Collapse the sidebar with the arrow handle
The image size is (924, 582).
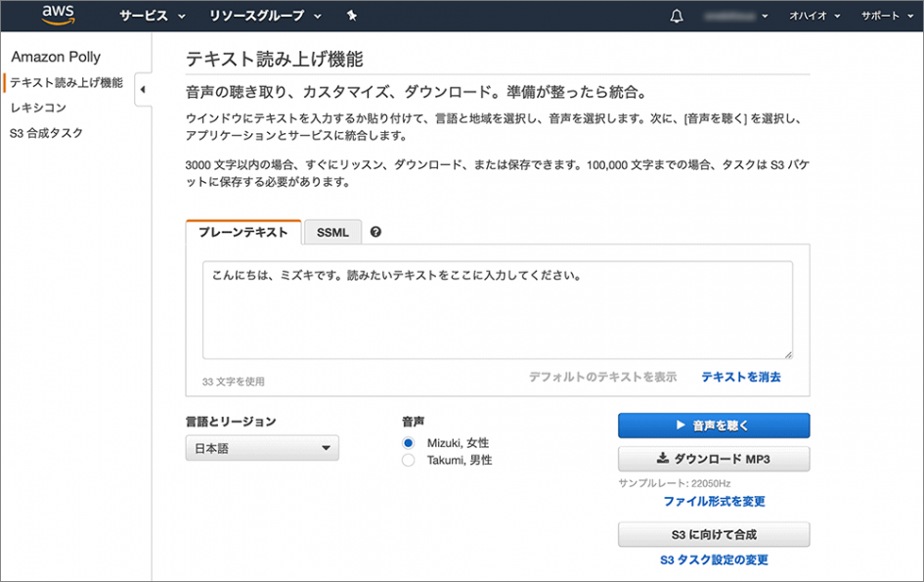[x=143, y=90]
